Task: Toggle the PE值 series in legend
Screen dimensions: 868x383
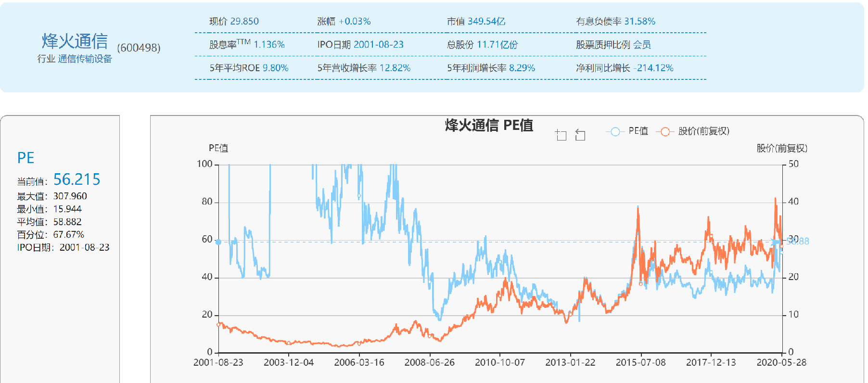Action: coord(627,131)
